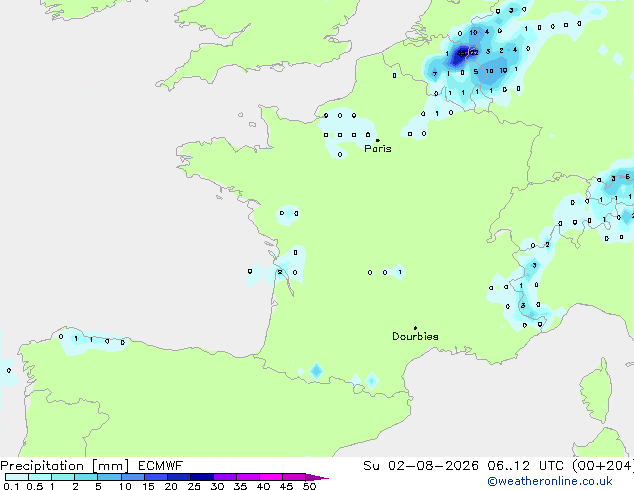
Task: Pick the 0.1–0.5 mm legend swatch
Action: click(17, 477)
